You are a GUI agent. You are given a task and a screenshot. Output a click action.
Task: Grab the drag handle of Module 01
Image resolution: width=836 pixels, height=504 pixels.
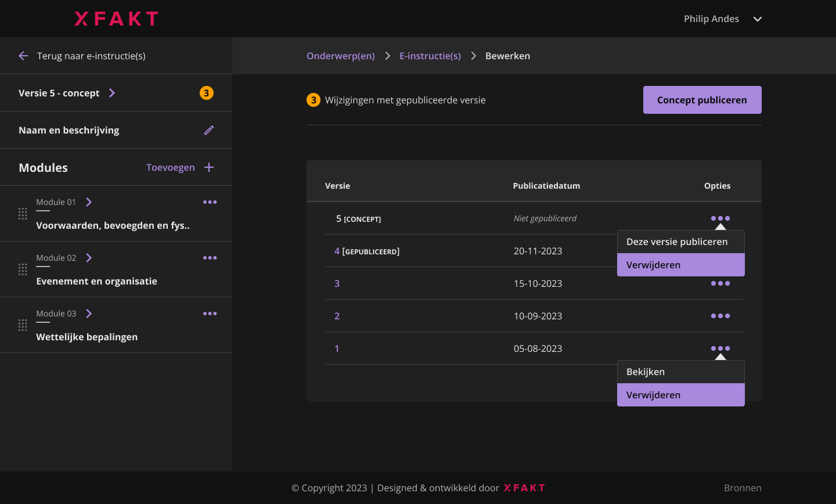[23, 214]
